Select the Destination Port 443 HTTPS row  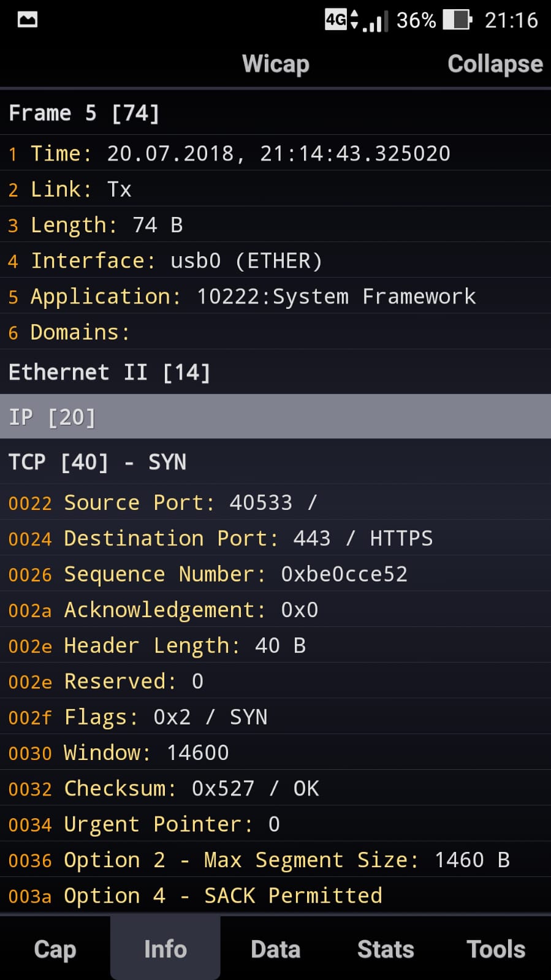(x=276, y=538)
